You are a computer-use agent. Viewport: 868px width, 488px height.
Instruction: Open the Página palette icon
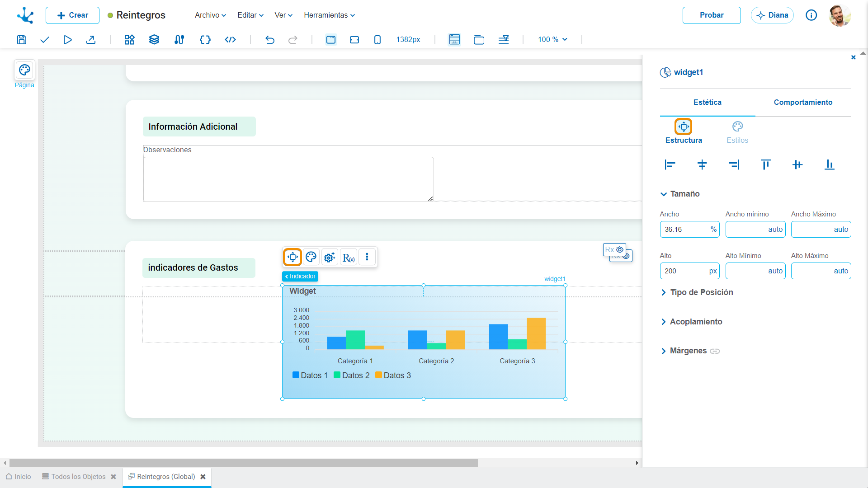click(24, 70)
